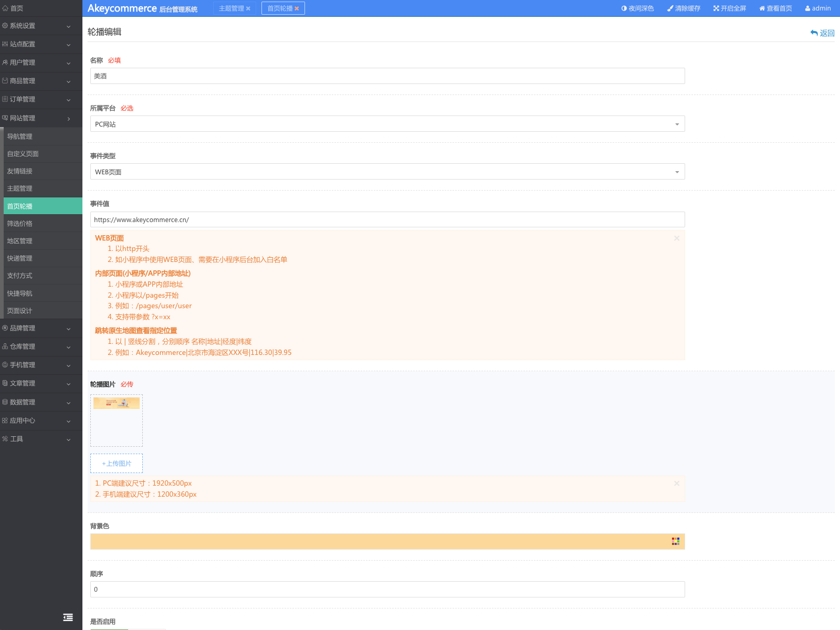Expand the 工具 menu chevron

tap(68, 439)
